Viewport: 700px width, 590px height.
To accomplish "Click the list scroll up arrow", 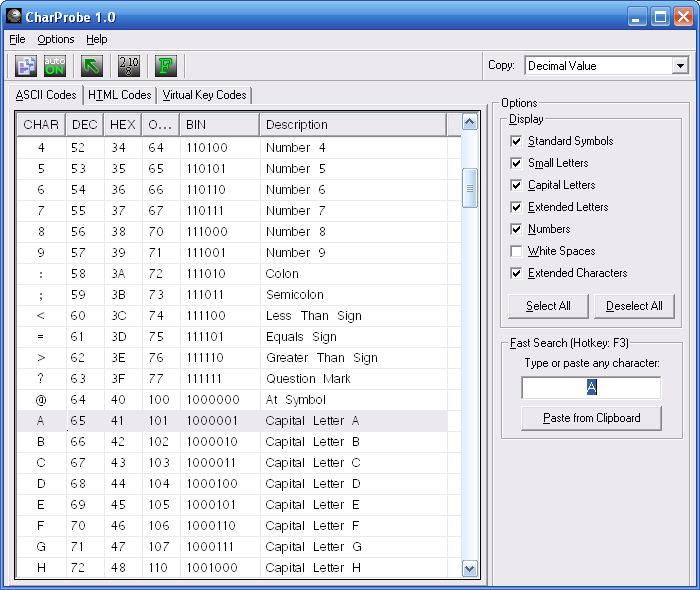I will pos(470,123).
